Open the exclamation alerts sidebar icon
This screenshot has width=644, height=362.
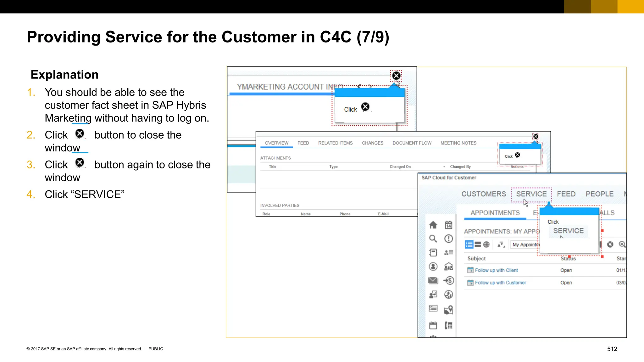pyautogui.click(x=448, y=239)
